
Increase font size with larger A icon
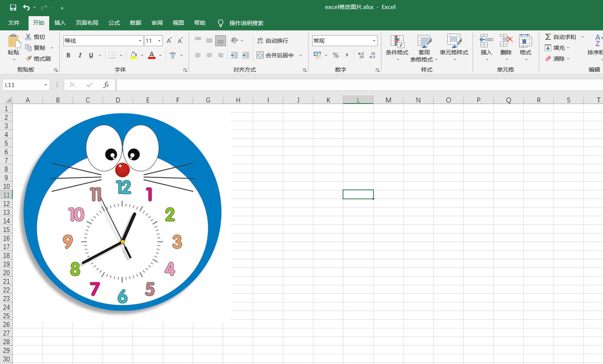[169, 41]
